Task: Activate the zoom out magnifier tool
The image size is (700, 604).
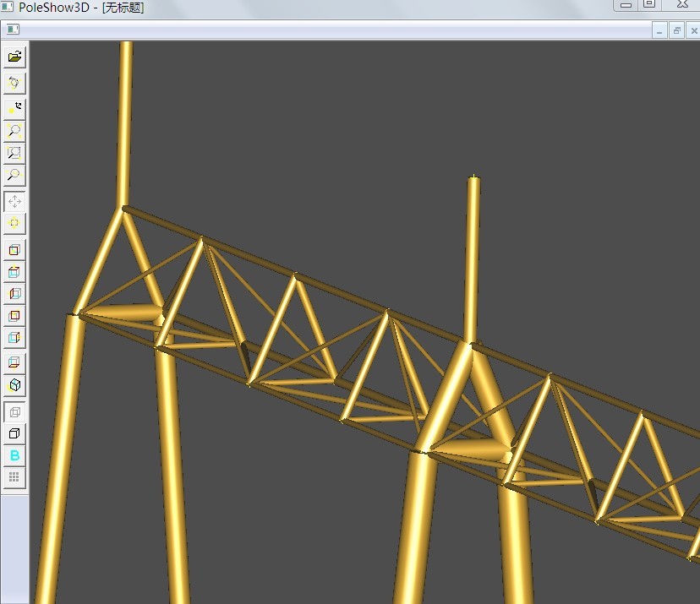Action: tap(14, 175)
